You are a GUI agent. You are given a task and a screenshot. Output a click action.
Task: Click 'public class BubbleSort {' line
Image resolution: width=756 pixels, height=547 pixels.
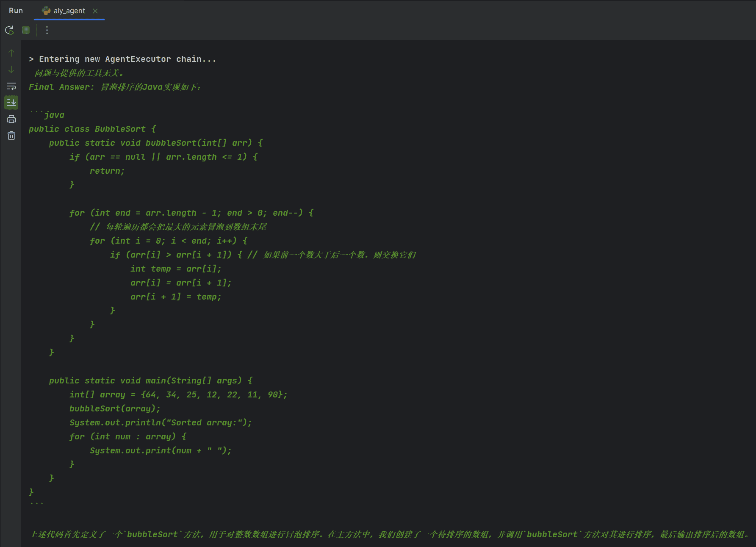point(92,129)
